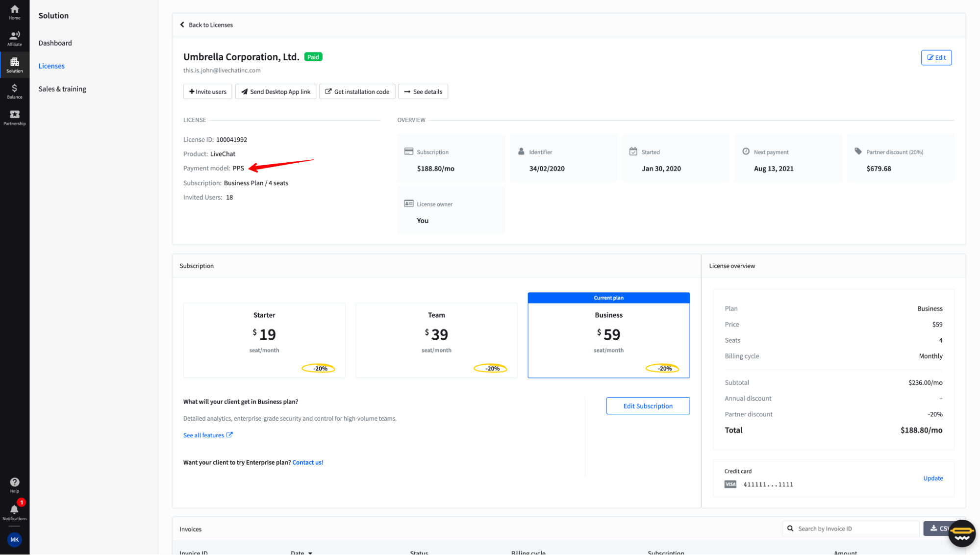The width and height of the screenshot is (980, 555).
Task: Click Invite users button
Action: 207,92
